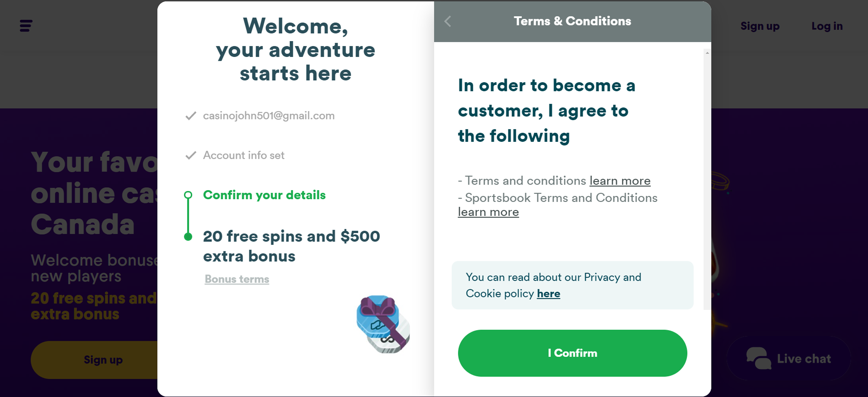The image size is (868, 397).
Task: Click the Live chat speech bubble icon
Action: point(758,358)
